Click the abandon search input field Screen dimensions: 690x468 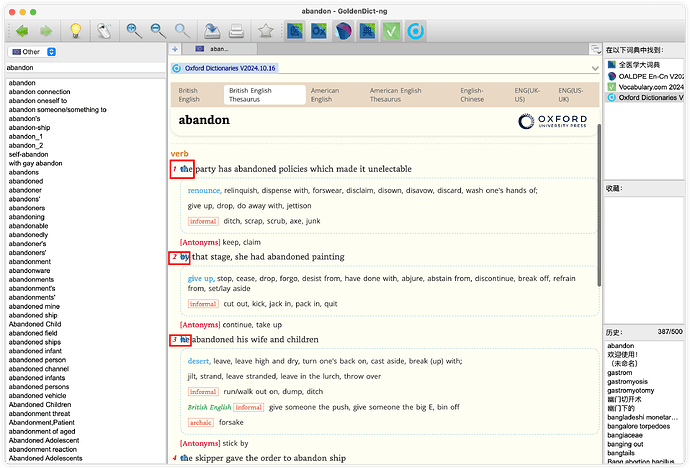coord(85,67)
